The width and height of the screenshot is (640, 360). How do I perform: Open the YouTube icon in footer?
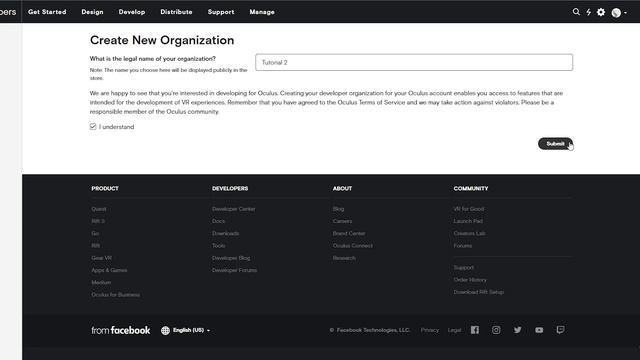[539, 330]
